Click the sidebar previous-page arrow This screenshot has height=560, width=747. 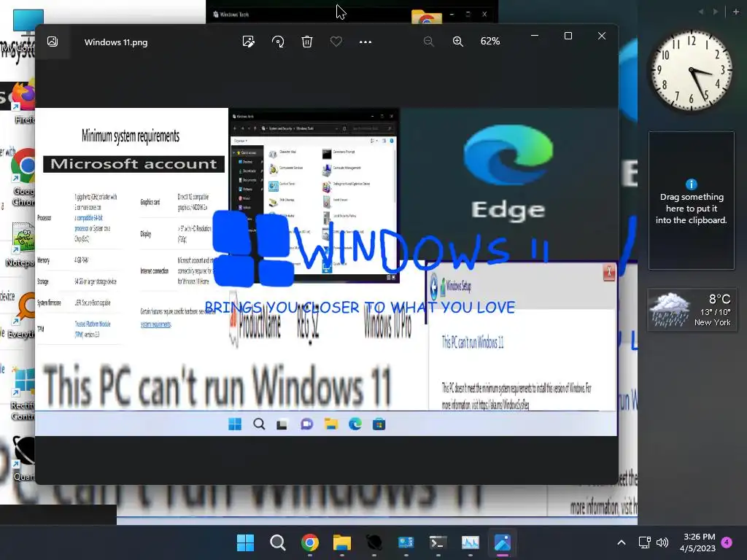pyautogui.click(x=701, y=12)
